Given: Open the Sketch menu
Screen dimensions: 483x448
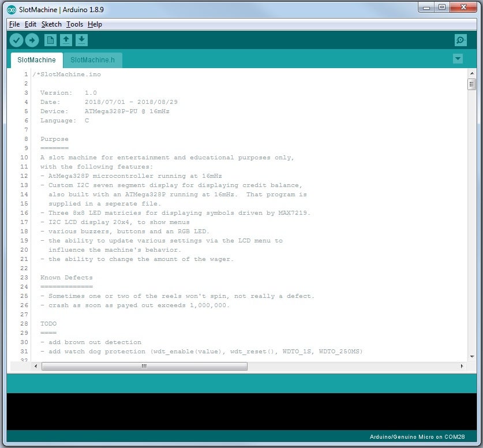Looking at the screenshot, I should pos(51,24).
